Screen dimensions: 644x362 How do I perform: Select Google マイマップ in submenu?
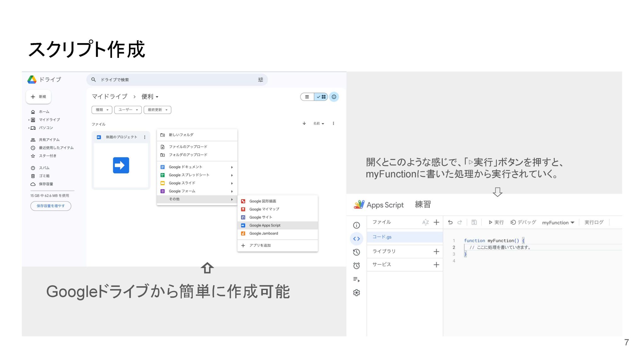[x=278, y=209]
